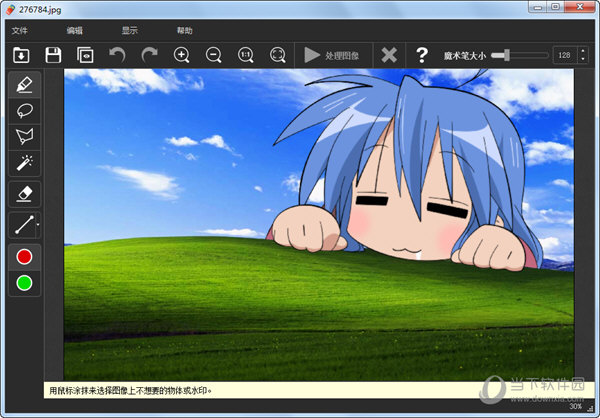600x418 pixels.
Task: Click the 30% zoom level in status bar
Action: [x=576, y=407]
